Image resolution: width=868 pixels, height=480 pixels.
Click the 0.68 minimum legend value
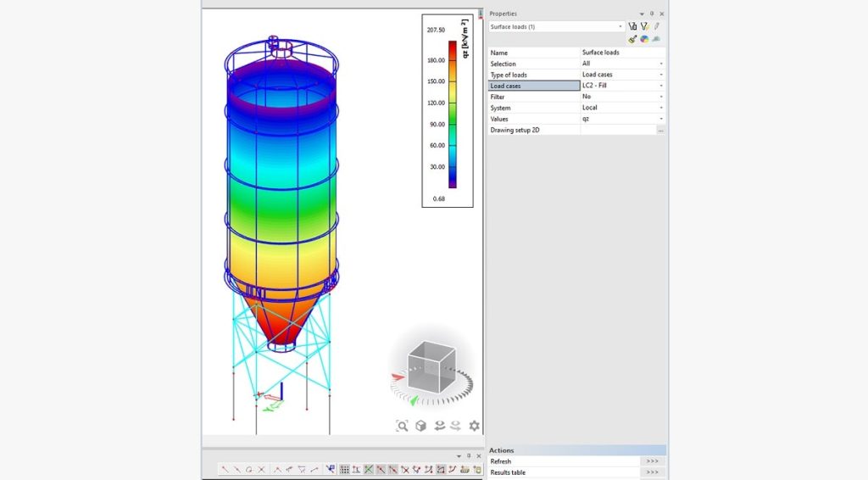439,198
